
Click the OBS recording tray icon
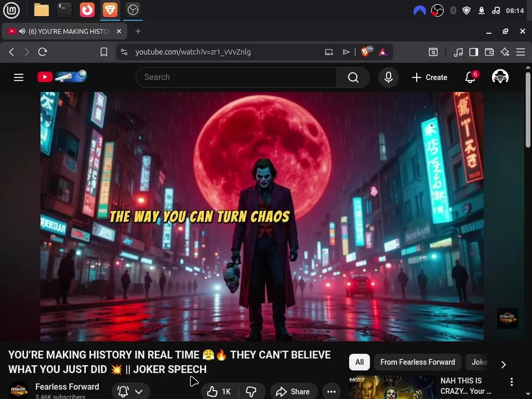pos(437,11)
